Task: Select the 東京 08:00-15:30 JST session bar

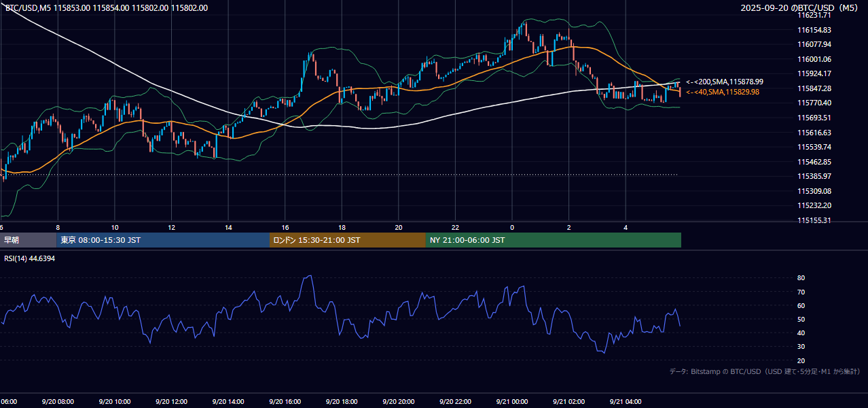Action: click(163, 240)
